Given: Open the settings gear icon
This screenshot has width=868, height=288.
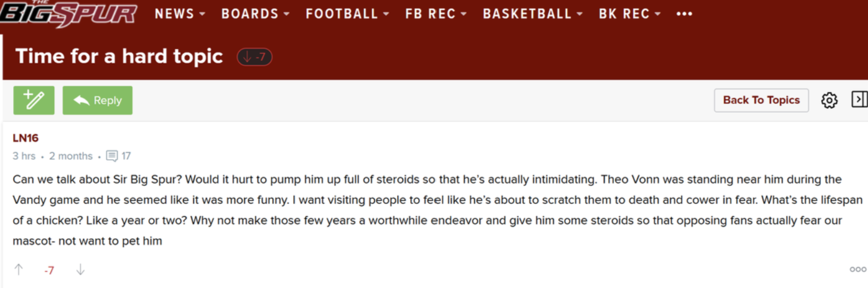Looking at the screenshot, I should pyautogui.click(x=829, y=101).
